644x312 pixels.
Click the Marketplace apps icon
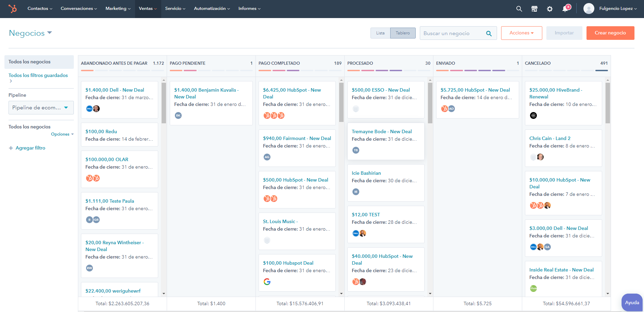click(x=534, y=9)
